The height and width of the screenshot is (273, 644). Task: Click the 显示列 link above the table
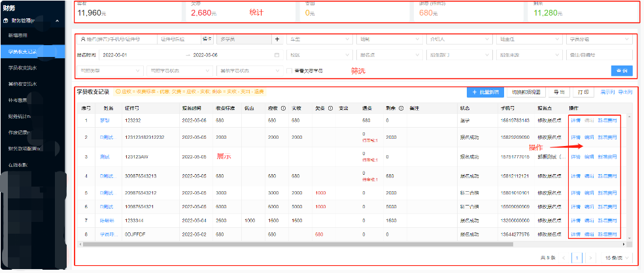tap(607, 92)
